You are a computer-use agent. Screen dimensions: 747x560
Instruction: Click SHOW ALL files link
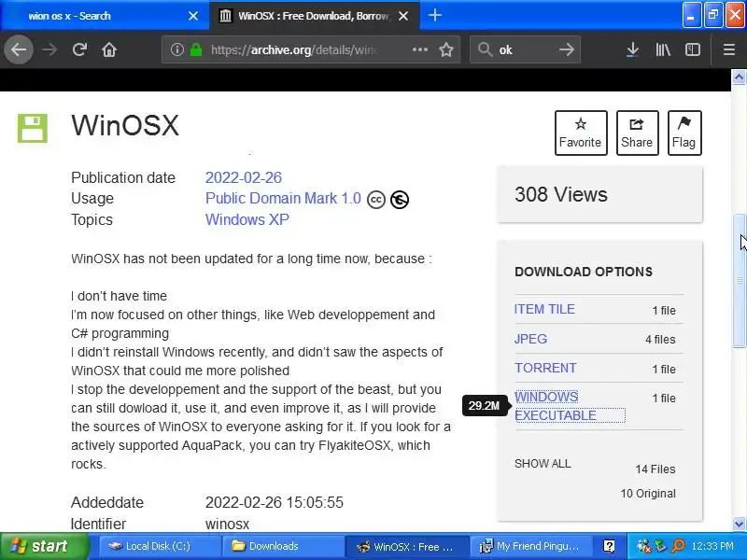(x=543, y=464)
